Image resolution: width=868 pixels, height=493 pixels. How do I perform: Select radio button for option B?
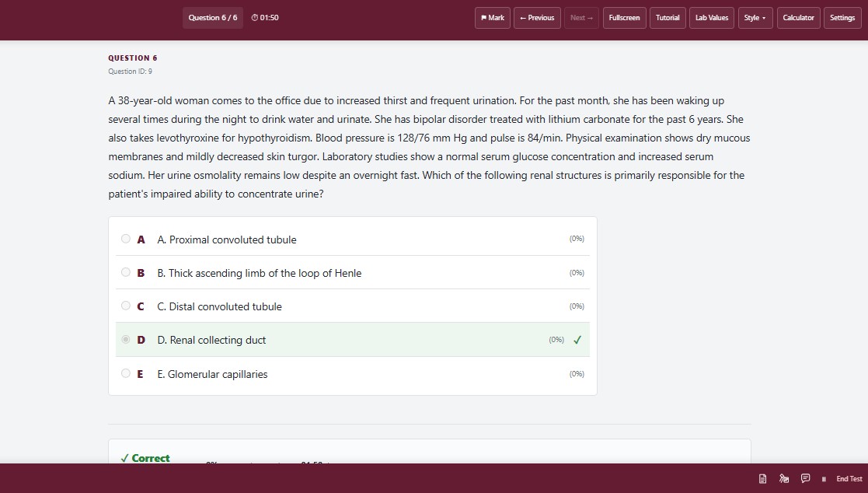click(x=126, y=272)
